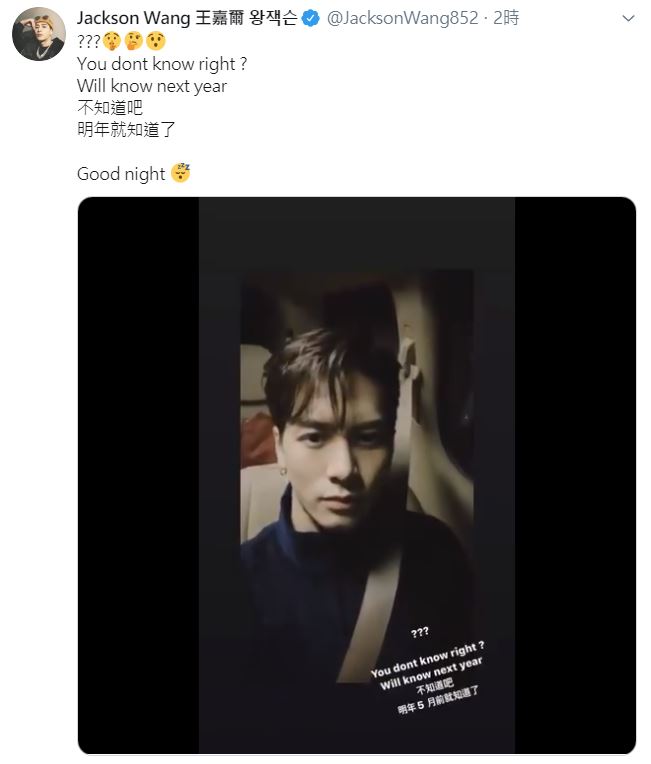Play the embedded selfie video
The height and width of the screenshot is (764, 651).
[x=356, y=475]
